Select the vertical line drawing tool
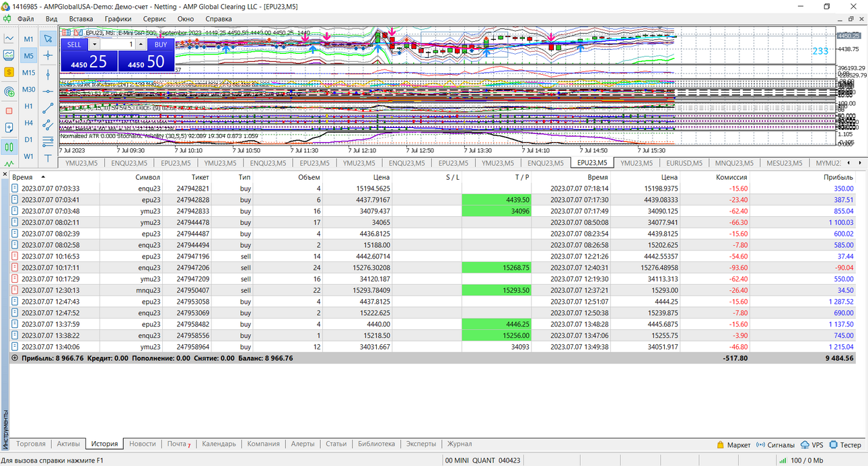This screenshot has height=466, width=868. coord(48,73)
